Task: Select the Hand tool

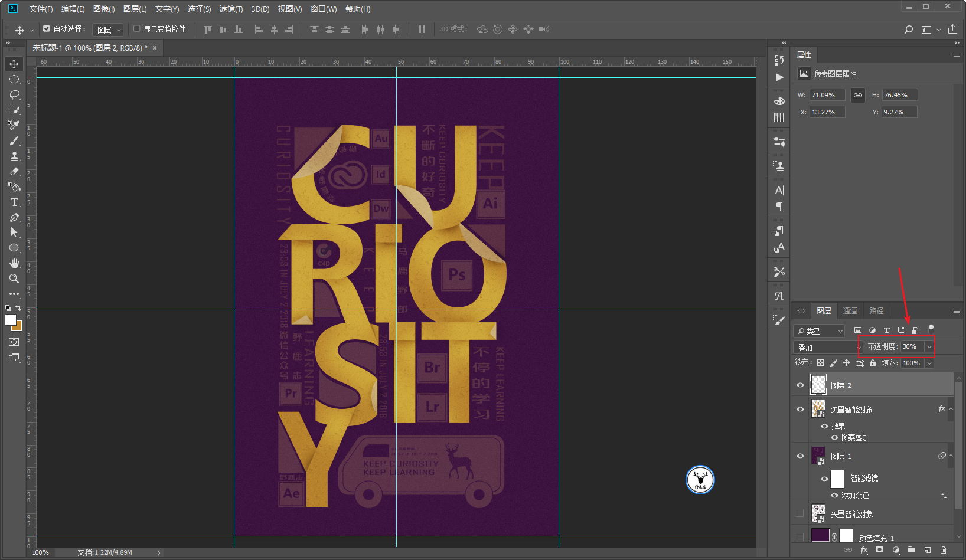Action: pos(14,263)
